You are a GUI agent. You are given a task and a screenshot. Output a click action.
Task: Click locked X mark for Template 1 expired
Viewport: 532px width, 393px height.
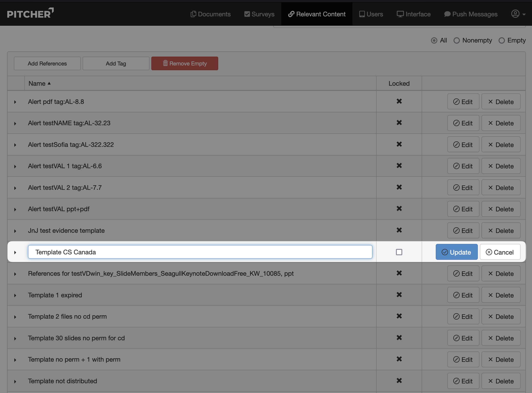(x=399, y=295)
